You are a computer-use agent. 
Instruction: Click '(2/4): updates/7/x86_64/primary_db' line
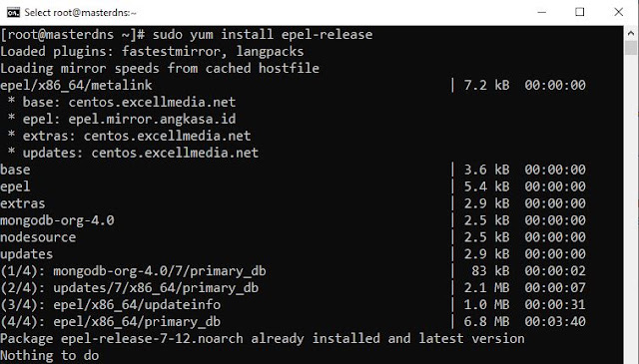[x=129, y=288]
